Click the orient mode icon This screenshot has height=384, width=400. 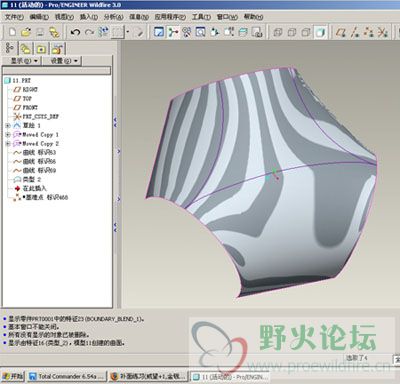[187, 32]
